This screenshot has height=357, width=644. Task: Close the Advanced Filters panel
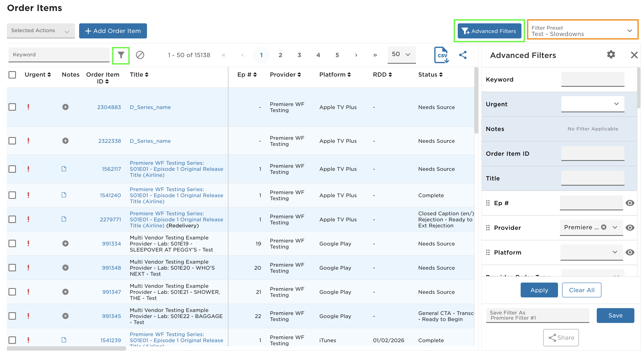coord(634,55)
